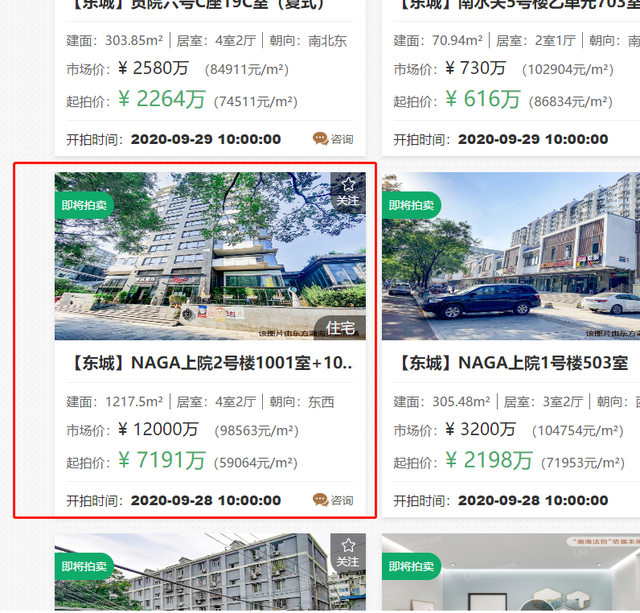This screenshot has height=613, width=640.
Task: Open the NAGA上院2号楼 building photo
Action: (x=210, y=256)
